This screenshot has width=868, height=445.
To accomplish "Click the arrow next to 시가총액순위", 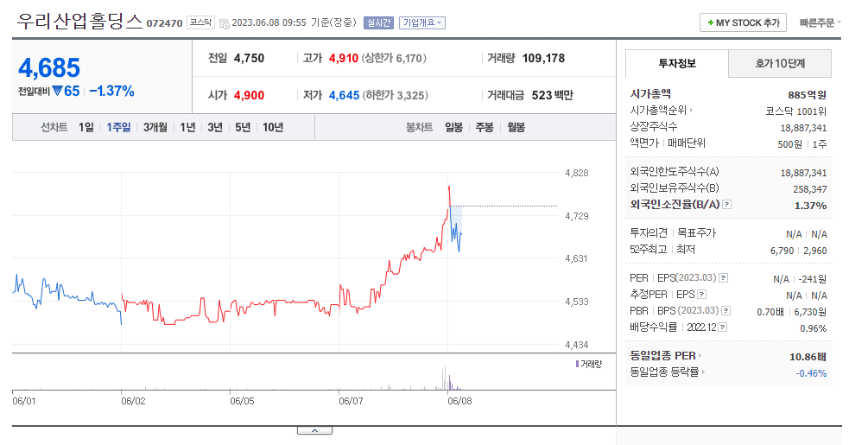I will (692, 111).
